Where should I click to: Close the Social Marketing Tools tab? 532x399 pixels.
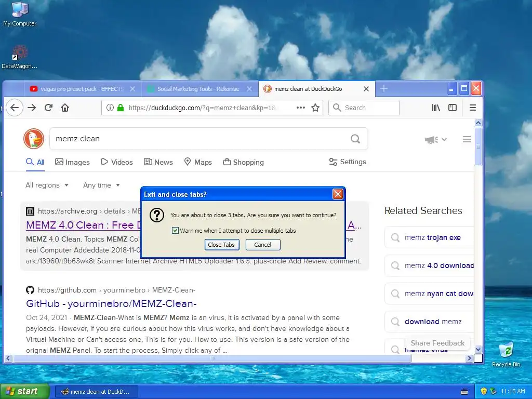point(249,89)
